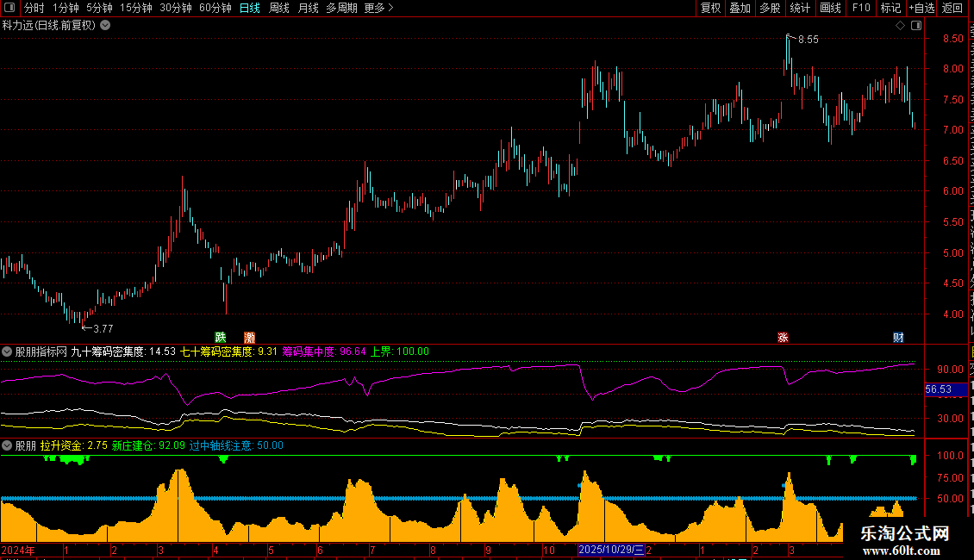This screenshot has height=560, width=974.
Task: Click 筹码集中度: 96.64 value
Action: (324, 352)
